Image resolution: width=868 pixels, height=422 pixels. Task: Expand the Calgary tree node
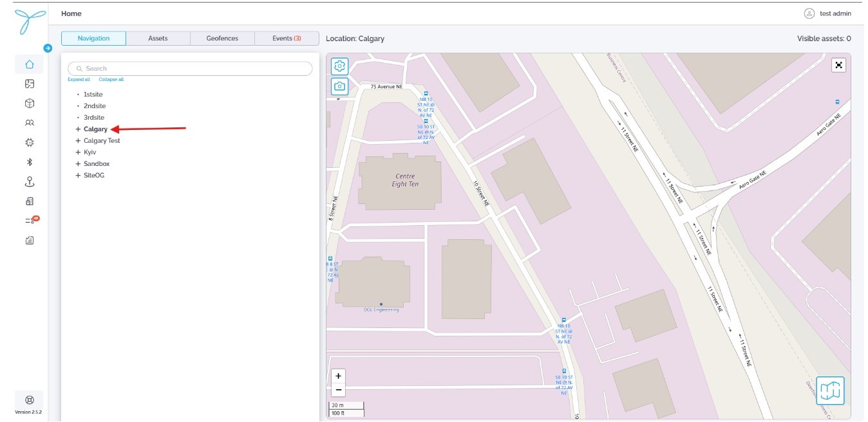click(x=78, y=129)
